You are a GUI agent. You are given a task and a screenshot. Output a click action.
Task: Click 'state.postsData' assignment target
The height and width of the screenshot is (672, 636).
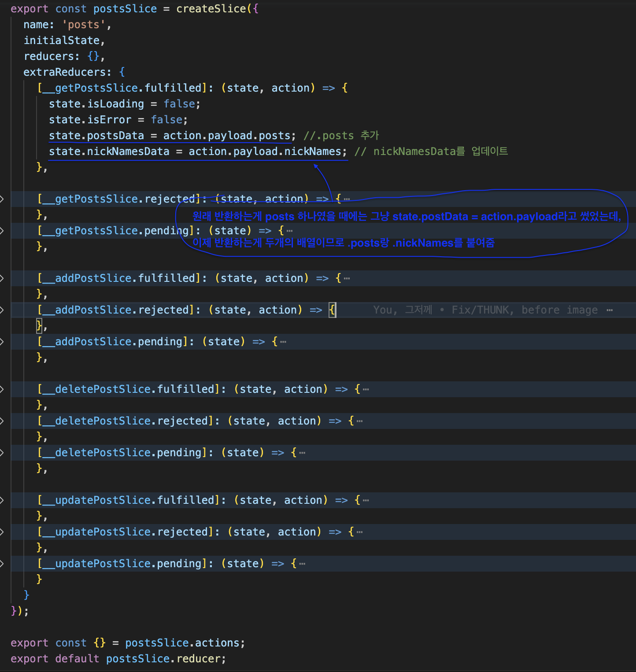pos(96,136)
